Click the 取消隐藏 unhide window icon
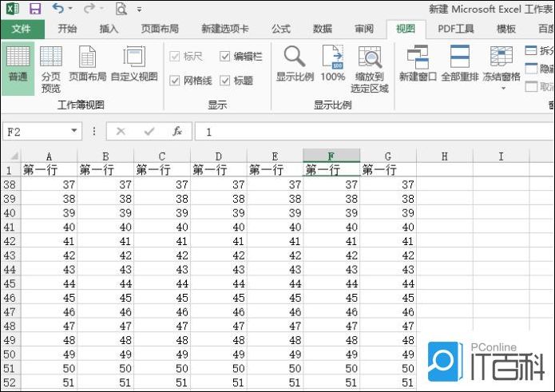 (x=531, y=86)
